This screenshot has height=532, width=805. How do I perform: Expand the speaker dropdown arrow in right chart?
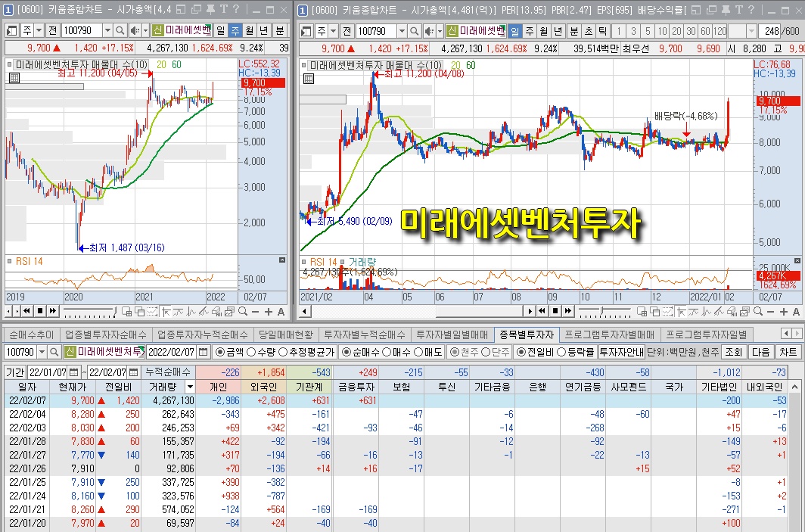pos(440,31)
